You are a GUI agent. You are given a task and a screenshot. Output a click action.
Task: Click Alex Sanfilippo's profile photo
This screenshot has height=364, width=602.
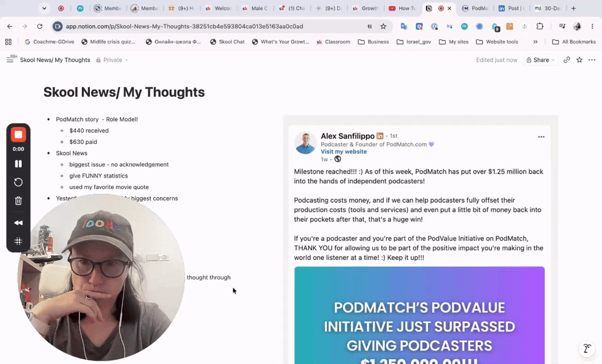(306, 143)
